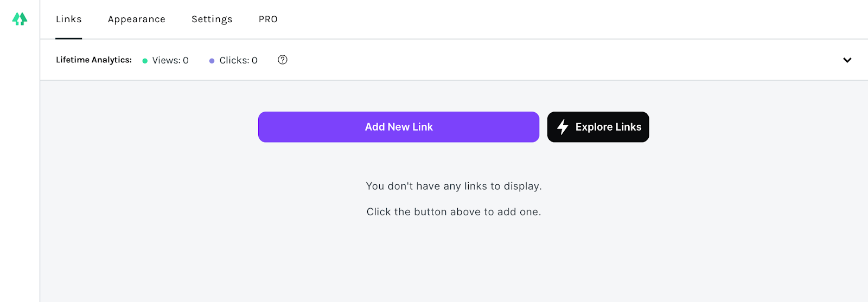The height and width of the screenshot is (302, 868).
Task: Click the Lifetime Analytics label
Action: 94,60
